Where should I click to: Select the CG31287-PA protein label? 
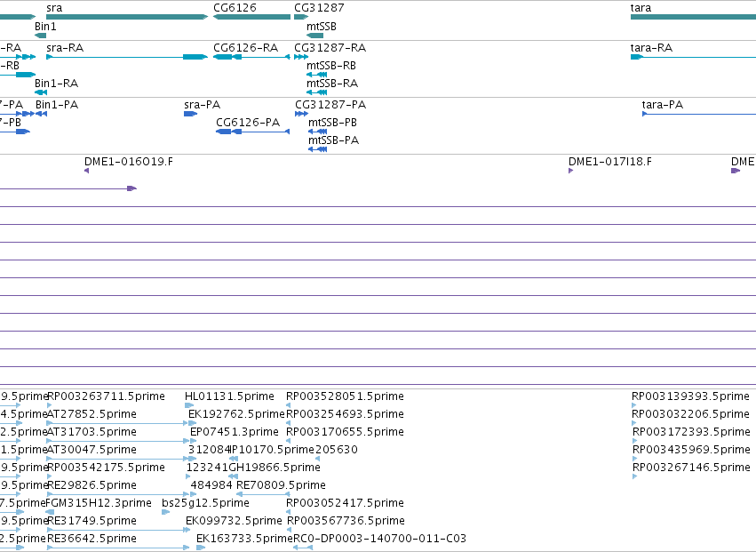coord(330,105)
